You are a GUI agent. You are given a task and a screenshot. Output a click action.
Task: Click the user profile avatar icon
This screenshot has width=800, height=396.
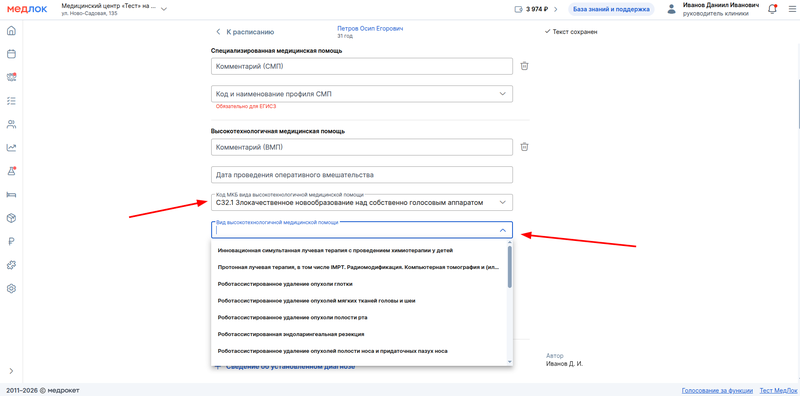point(671,9)
